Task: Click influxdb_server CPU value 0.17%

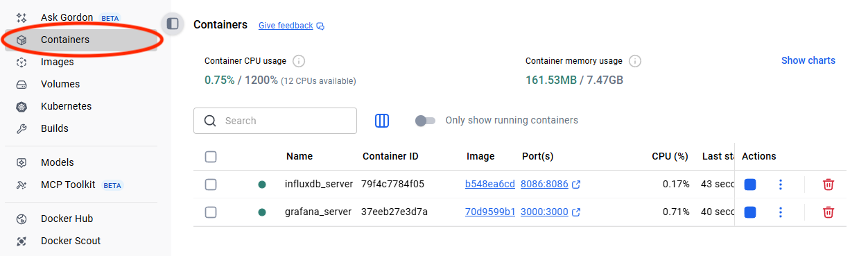Action: coord(676,184)
